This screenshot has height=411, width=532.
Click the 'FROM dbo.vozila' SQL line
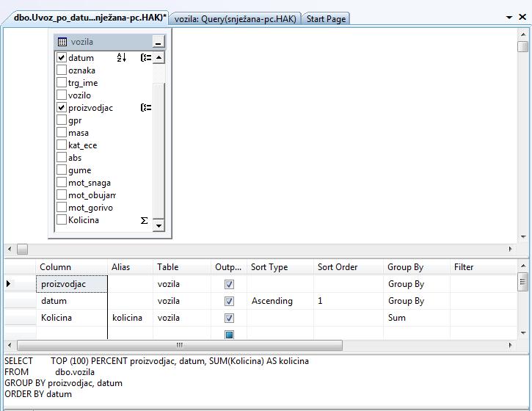[50, 372]
